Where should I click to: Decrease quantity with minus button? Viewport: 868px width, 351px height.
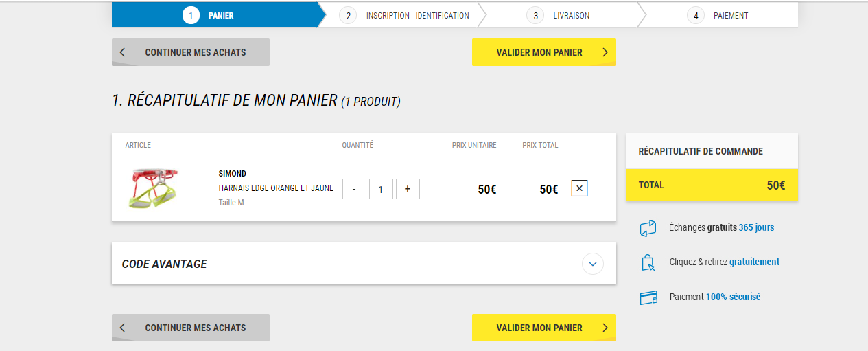click(x=354, y=189)
